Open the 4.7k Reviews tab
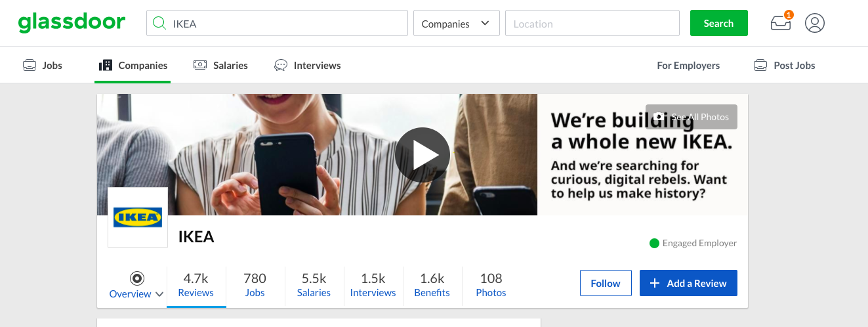Screen dimensions: 868x327 coord(196,285)
